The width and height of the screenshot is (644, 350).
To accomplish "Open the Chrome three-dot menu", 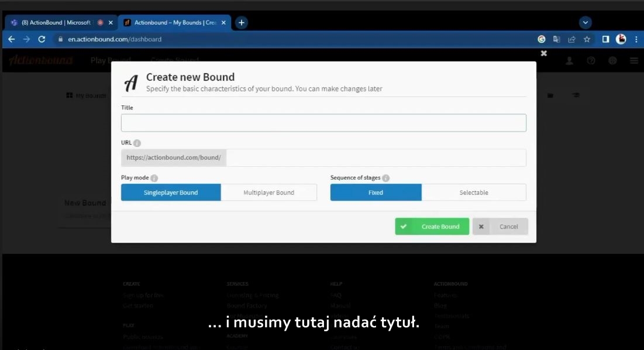I will pos(636,39).
